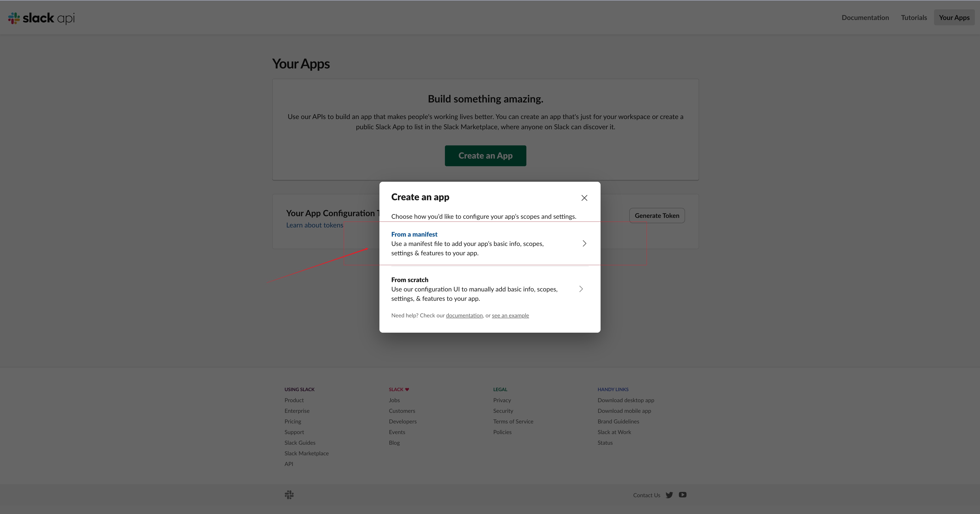Click the SLACK heart heading
This screenshot has width=980, height=514.
(x=399, y=389)
